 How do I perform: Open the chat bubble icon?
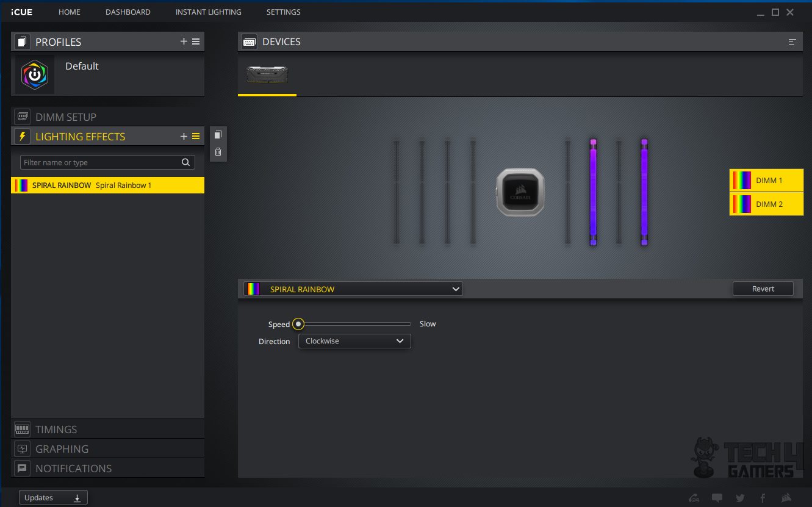[x=717, y=498]
